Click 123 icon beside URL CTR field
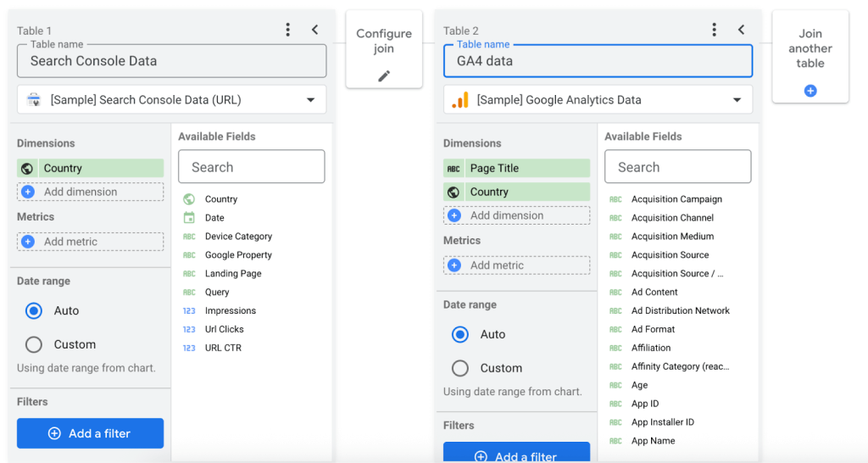This screenshot has width=868, height=463. coord(189,348)
